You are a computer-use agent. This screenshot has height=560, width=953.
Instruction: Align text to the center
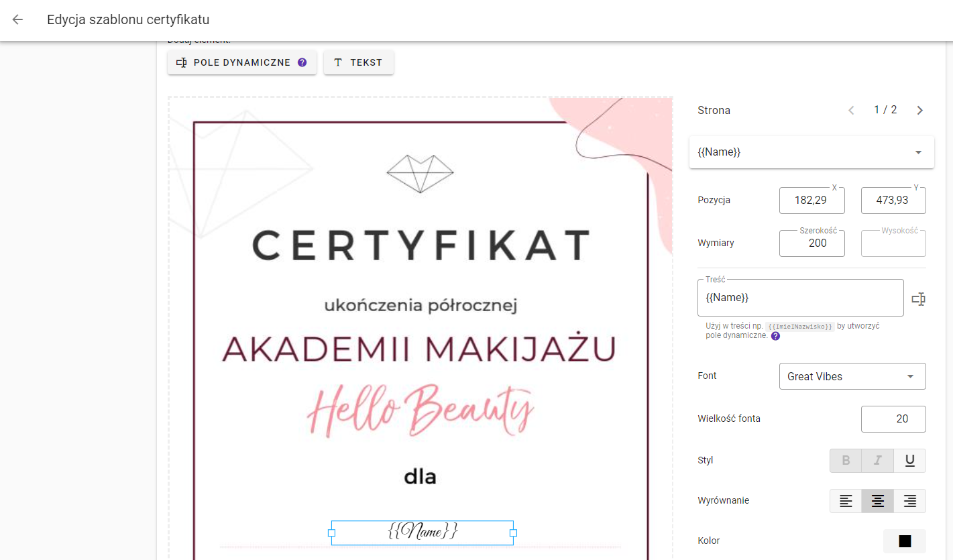[878, 501]
